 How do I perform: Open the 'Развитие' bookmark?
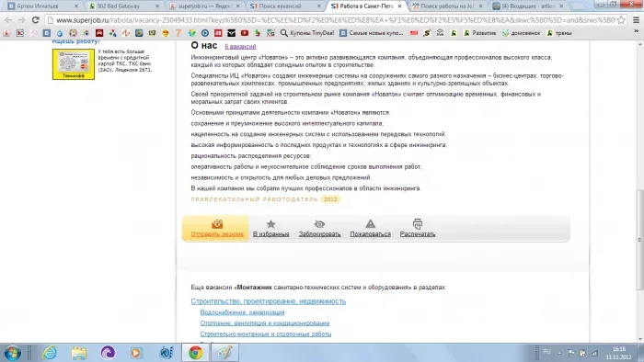(x=479, y=33)
